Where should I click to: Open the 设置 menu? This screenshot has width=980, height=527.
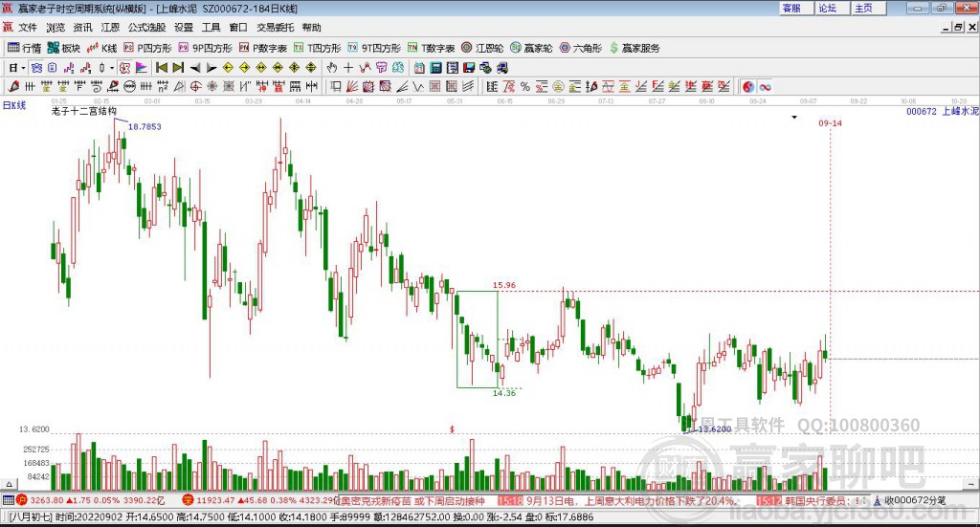pos(184,28)
